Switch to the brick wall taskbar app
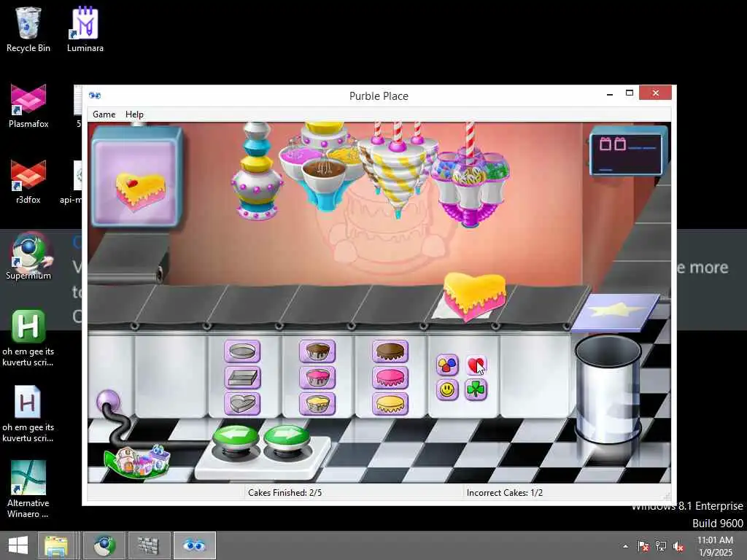The height and width of the screenshot is (560, 747). (148, 545)
